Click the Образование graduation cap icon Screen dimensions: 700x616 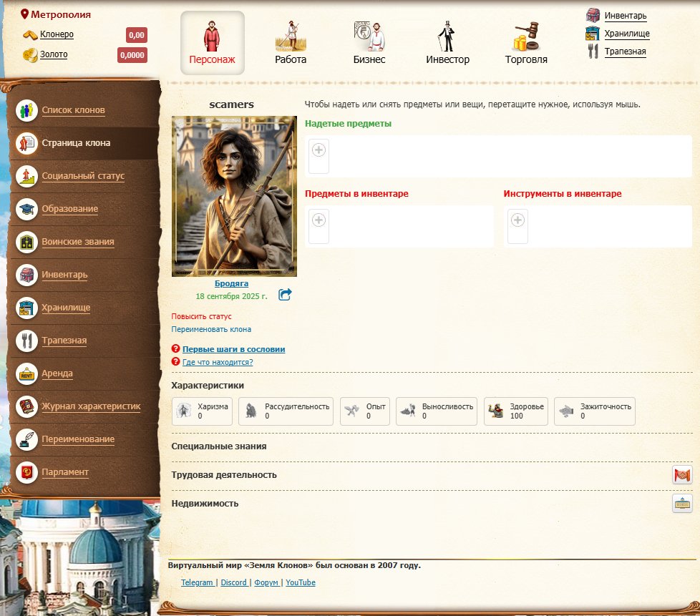26,209
